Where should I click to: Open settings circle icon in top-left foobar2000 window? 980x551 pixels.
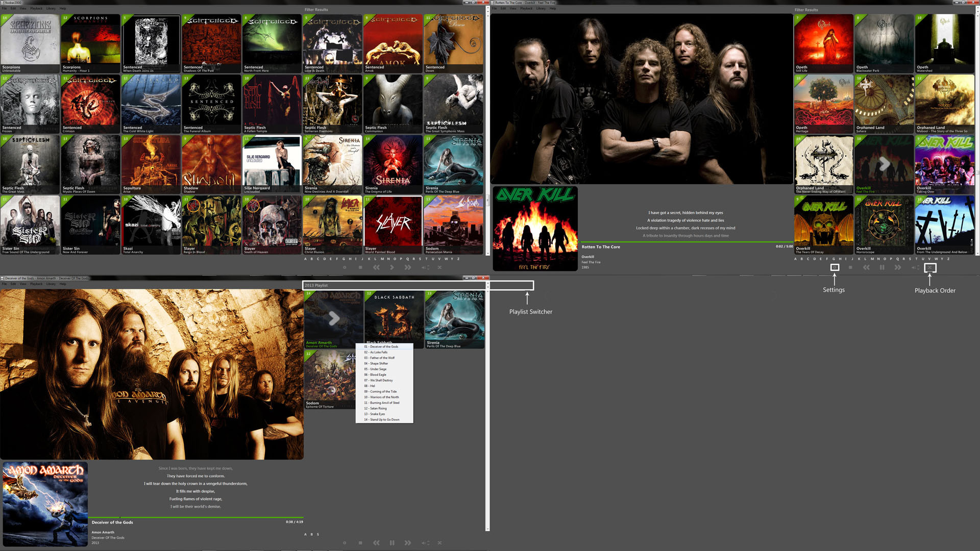345,267
